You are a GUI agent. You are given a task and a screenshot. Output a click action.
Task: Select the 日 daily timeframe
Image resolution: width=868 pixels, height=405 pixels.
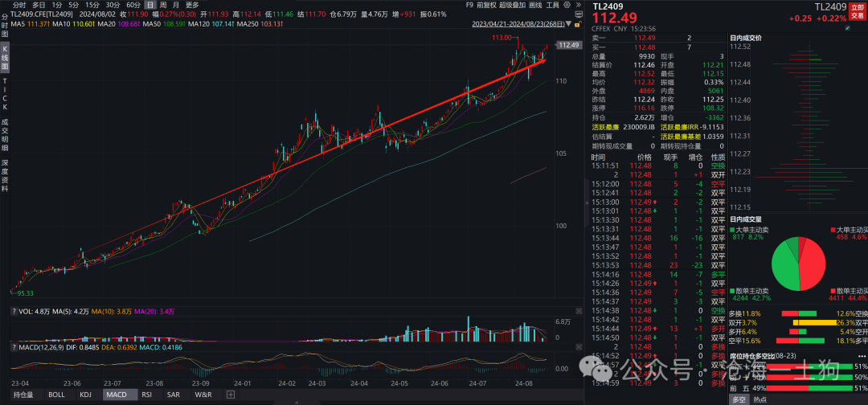tap(150, 5)
